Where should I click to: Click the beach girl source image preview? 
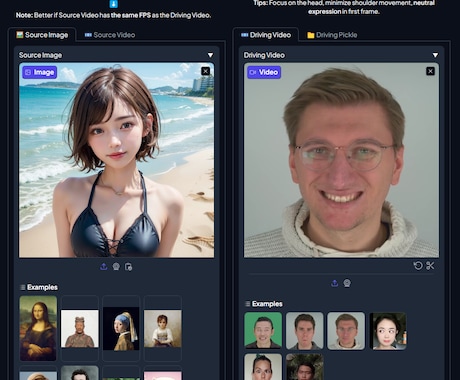(x=116, y=160)
